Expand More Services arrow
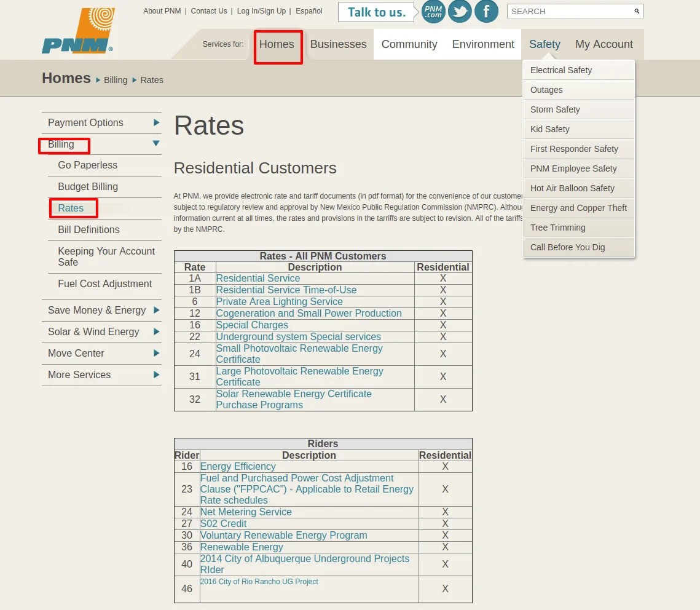 click(156, 374)
